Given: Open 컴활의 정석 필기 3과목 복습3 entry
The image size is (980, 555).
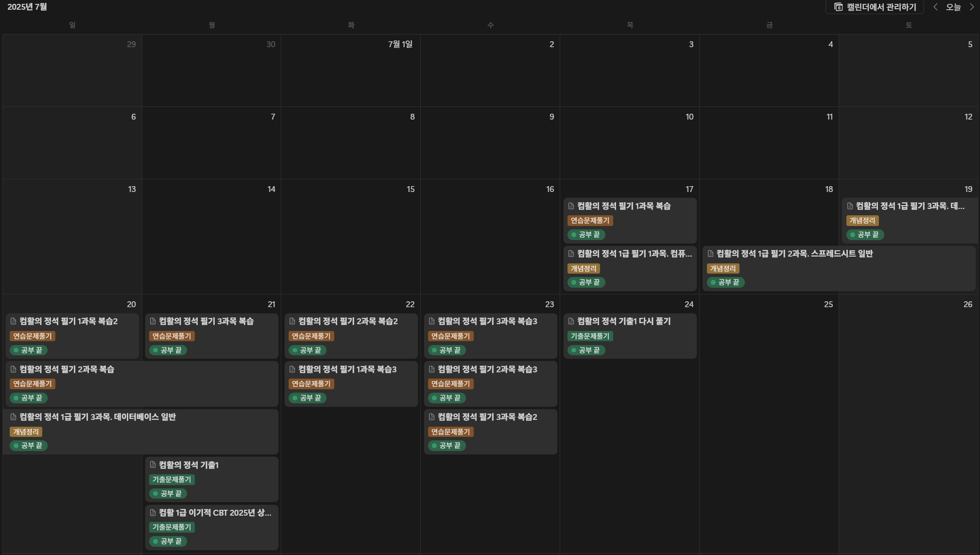Looking at the screenshot, I should (487, 321).
